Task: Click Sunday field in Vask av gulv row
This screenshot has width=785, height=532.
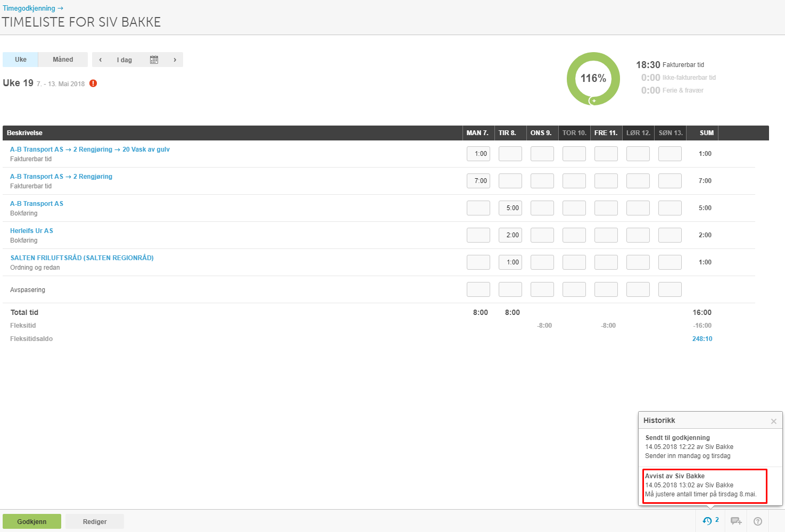Action: 670,154
